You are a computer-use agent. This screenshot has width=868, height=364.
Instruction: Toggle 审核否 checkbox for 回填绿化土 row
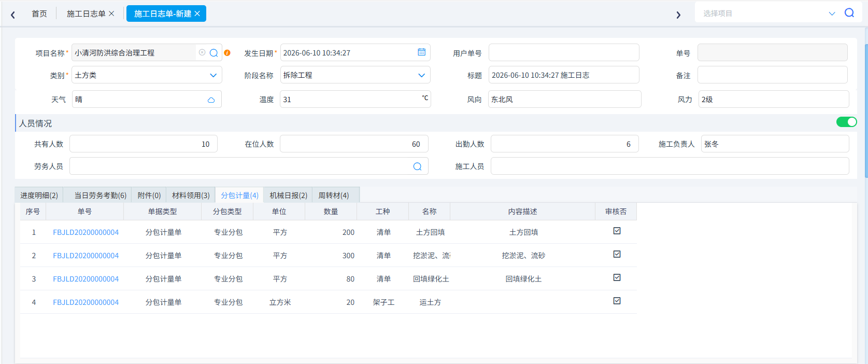click(x=617, y=277)
